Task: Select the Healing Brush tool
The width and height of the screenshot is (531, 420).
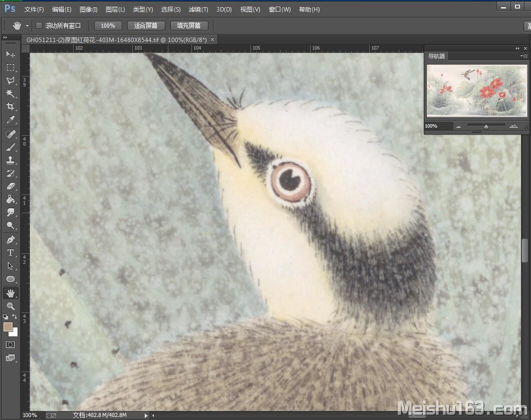Action: tap(11, 134)
